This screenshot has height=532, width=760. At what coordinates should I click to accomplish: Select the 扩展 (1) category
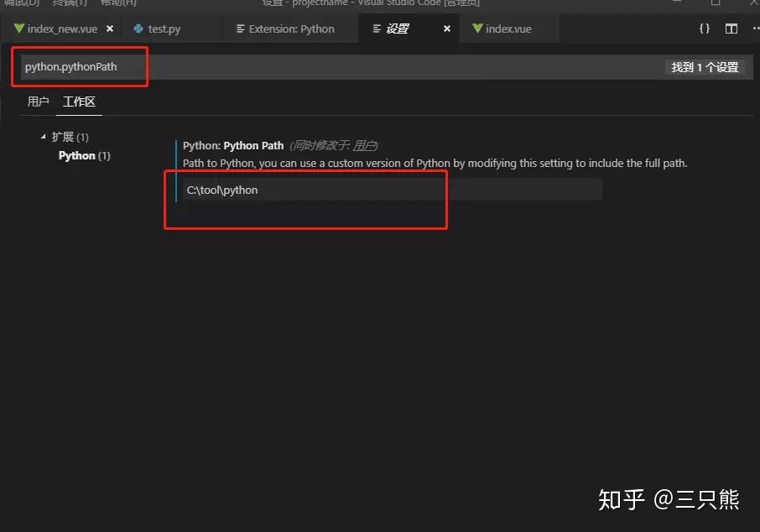point(70,138)
